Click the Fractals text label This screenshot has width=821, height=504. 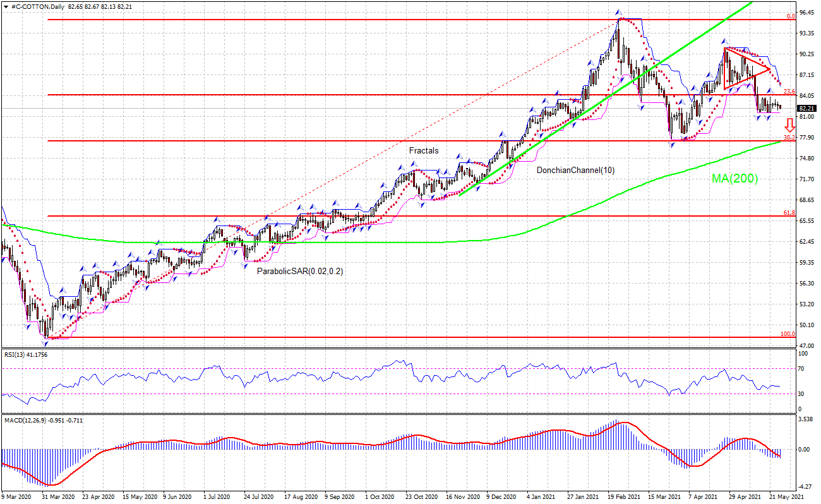click(423, 151)
